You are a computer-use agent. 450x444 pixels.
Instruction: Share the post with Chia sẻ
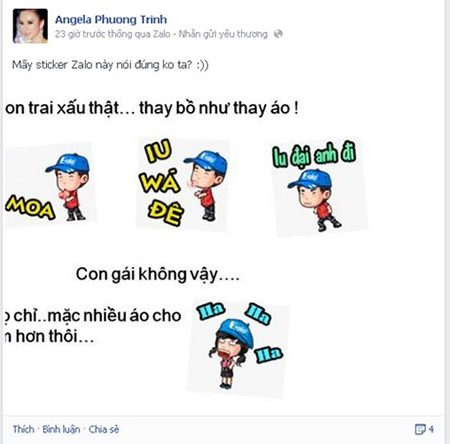click(104, 429)
